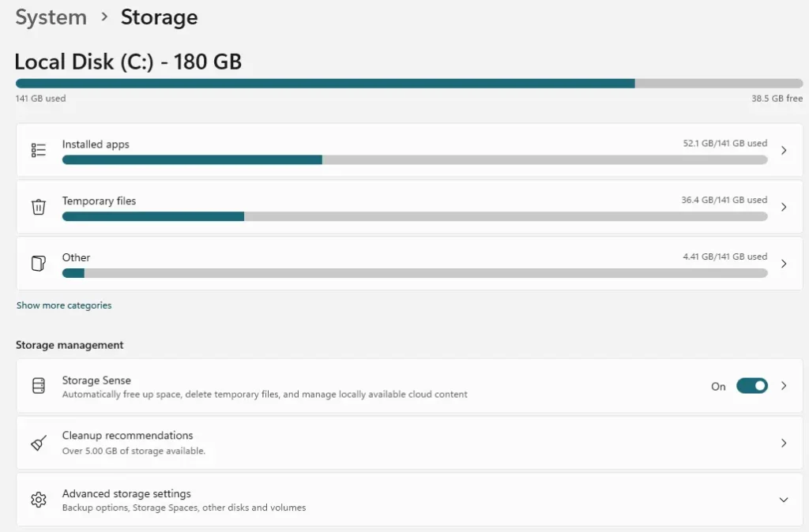Click the Advanced storage settings gear icon
This screenshot has height=532, width=809.
pyautogui.click(x=39, y=500)
